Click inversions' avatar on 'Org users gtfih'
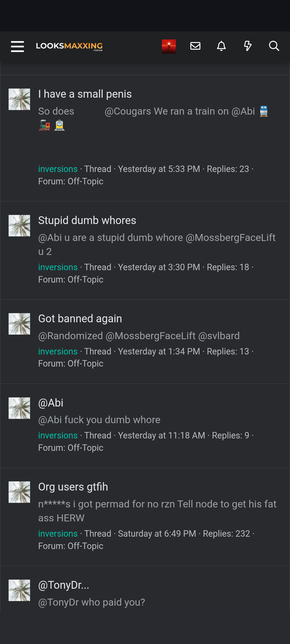Image resolution: width=290 pixels, height=644 pixels. [x=19, y=492]
